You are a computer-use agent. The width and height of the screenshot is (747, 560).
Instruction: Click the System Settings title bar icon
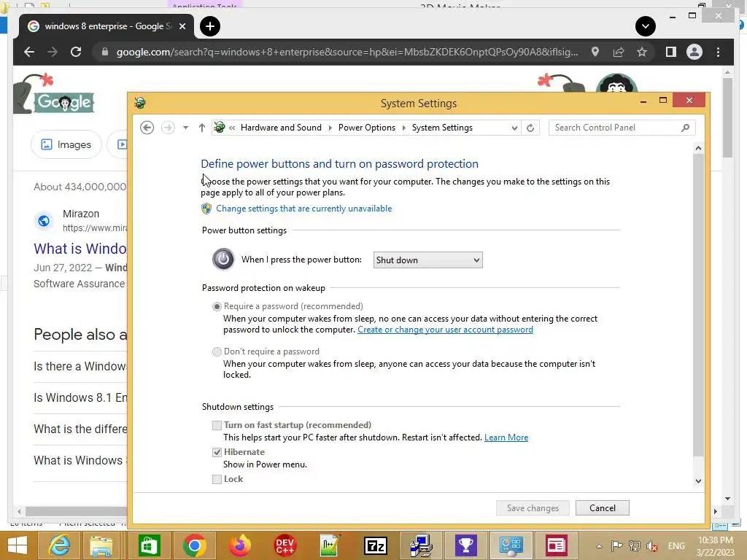139,103
